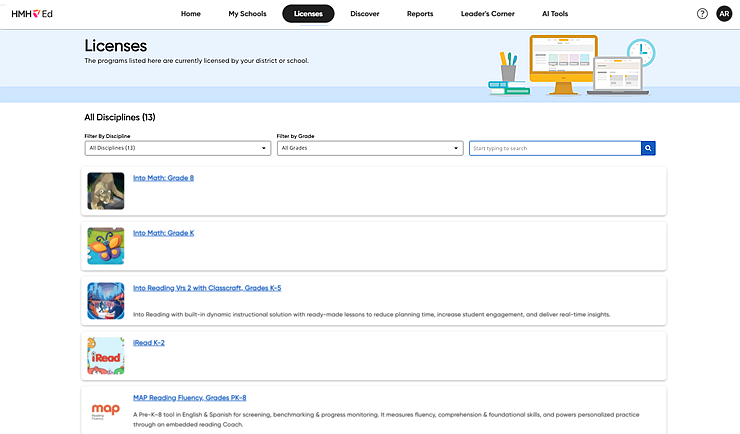Open MAP Reading Fluency, Grades PK-8 link
Image resolution: width=740 pixels, height=434 pixels.
pos(190,398)
